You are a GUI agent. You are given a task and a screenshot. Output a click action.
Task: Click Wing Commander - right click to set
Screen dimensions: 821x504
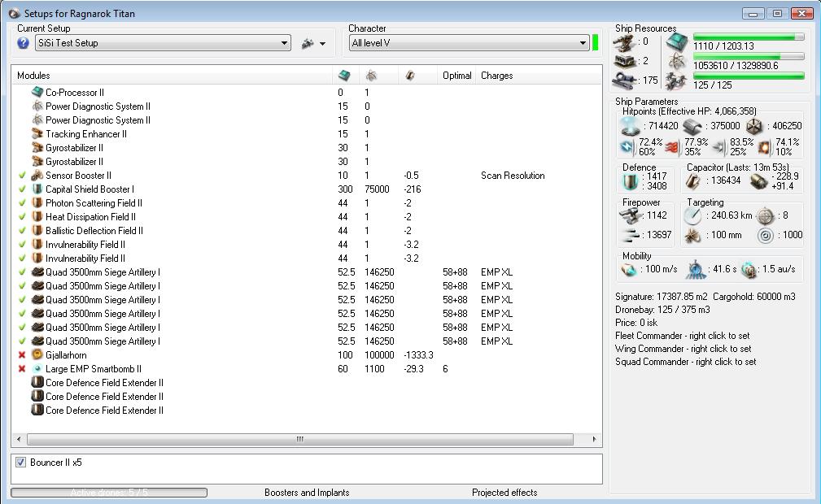tap(683, 349)
